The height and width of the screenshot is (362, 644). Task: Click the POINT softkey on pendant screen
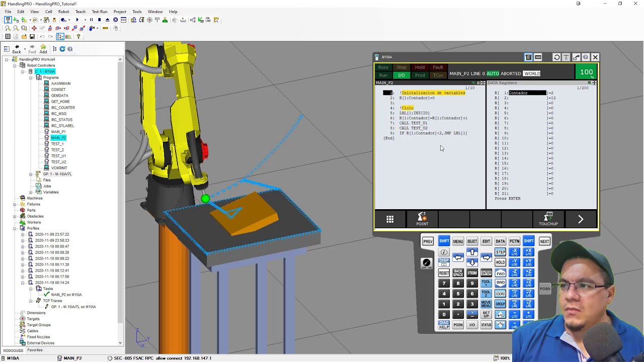click(x=422, y=219)
